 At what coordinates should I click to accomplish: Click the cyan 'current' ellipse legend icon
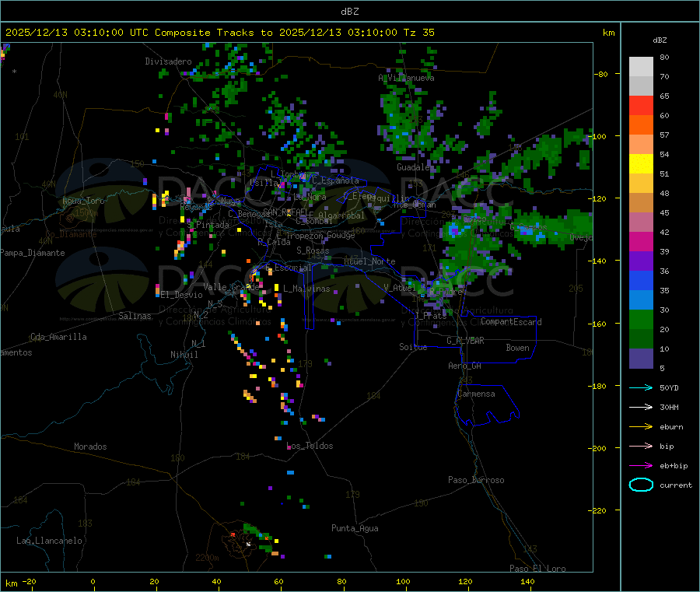click(x=641, y=485)
